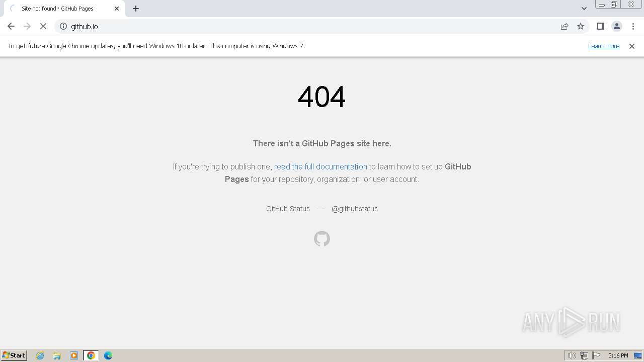Share this page icon

[x=565, y=26]
